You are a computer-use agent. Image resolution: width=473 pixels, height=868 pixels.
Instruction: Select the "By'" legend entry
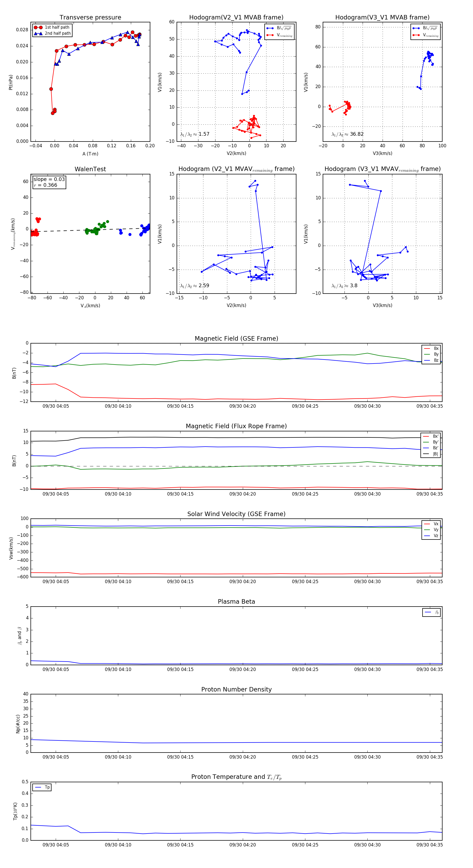click(431, 442)
